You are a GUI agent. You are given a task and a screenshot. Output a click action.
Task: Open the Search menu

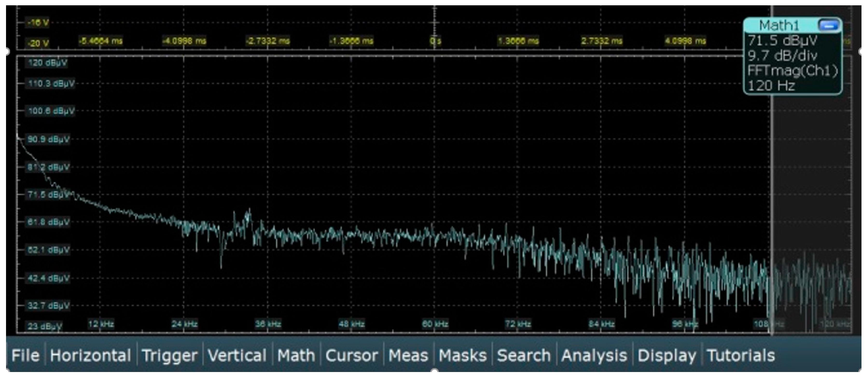coord(524,355)
